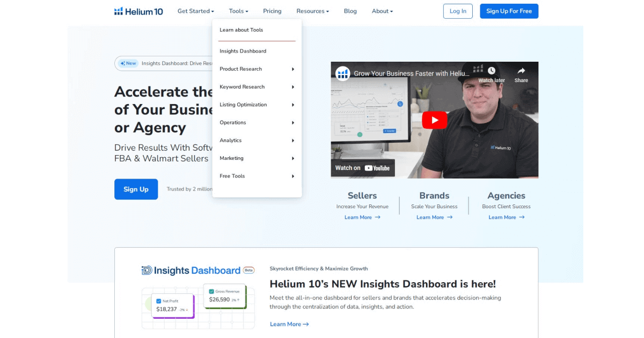Click the Beta badge next to Insights Dashboard
This screenshot has width=644, height=338.
pos(248,270)
